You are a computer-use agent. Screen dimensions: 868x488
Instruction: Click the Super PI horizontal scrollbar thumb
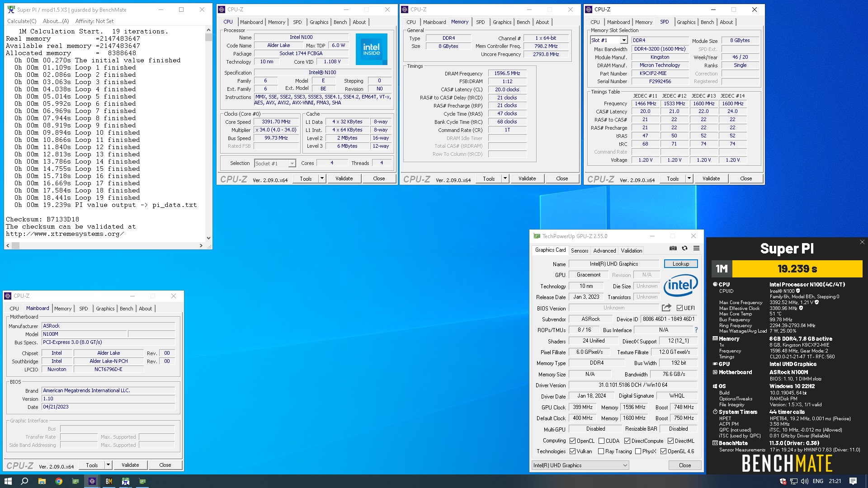click(x=15, y=245)
